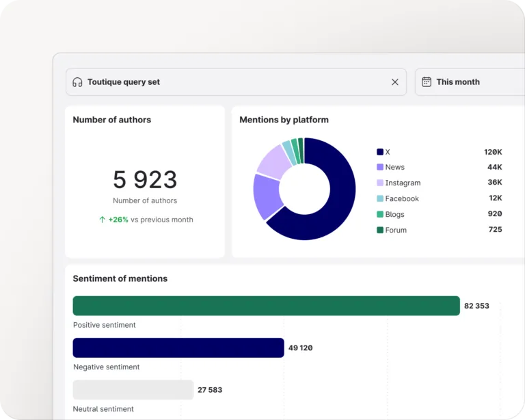Select the X legend label

[388, 152]
